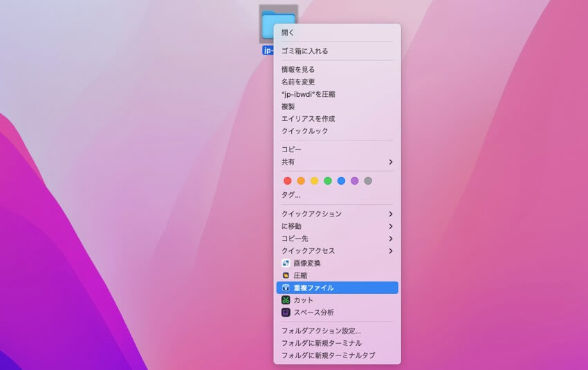This screenshot has width=588, height=370.
Task: Open the 共有 menu entry
Action: (x=337, y=162)
